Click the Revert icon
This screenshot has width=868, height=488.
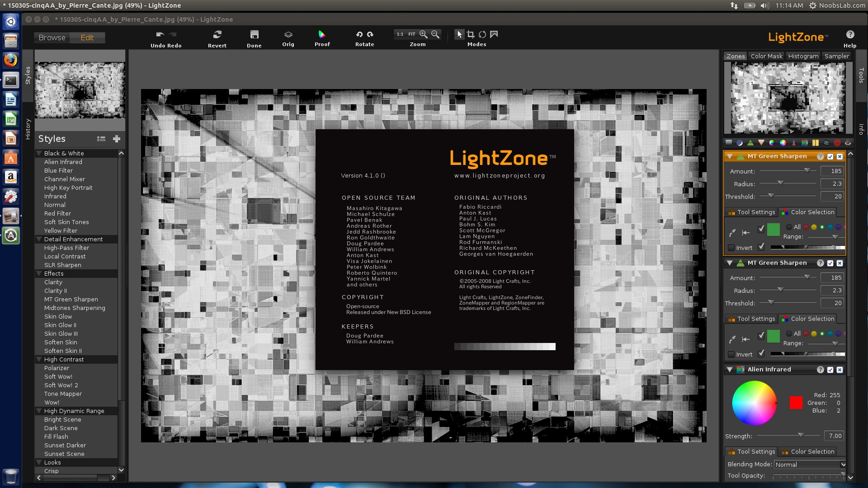(x=217, y=34)
